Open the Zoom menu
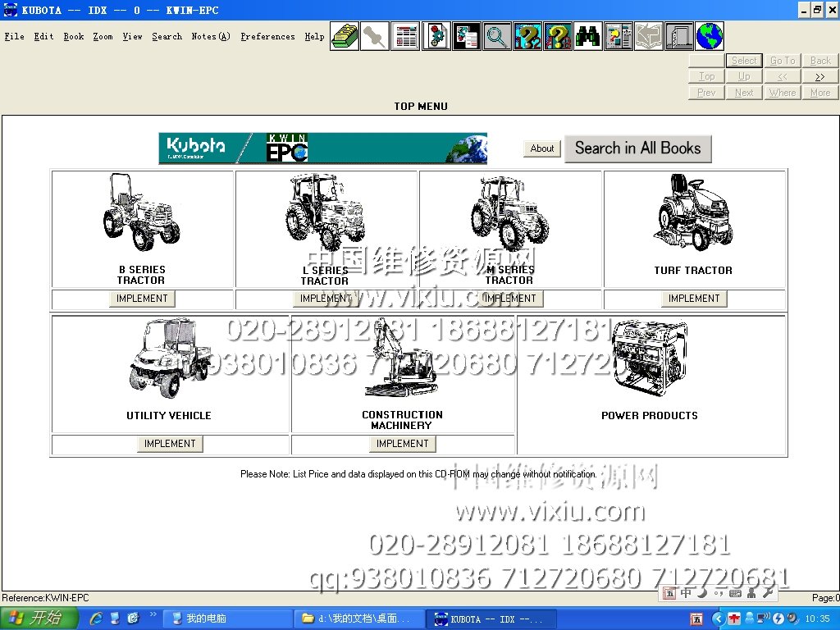Image resolution: width=840 pixels, height=630 pixels. [x=103, y=37]
